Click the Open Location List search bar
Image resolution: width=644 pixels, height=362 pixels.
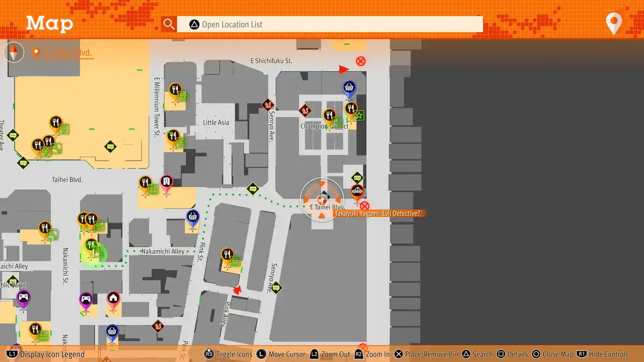coord(330,24)
